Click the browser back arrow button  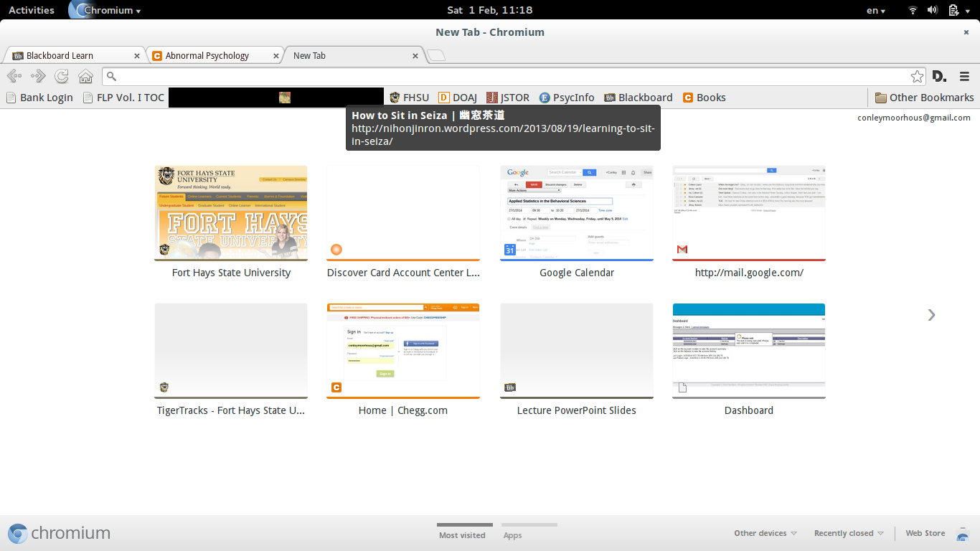(14, 76)
